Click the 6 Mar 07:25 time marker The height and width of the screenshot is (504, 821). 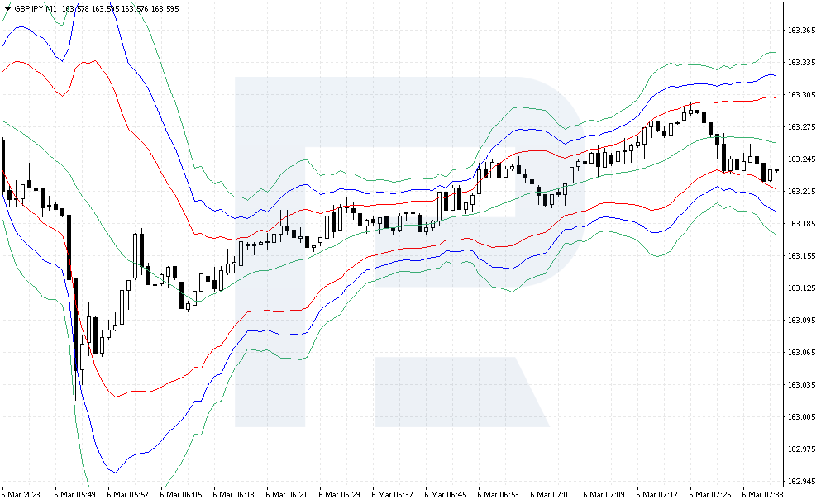(709, 495)
